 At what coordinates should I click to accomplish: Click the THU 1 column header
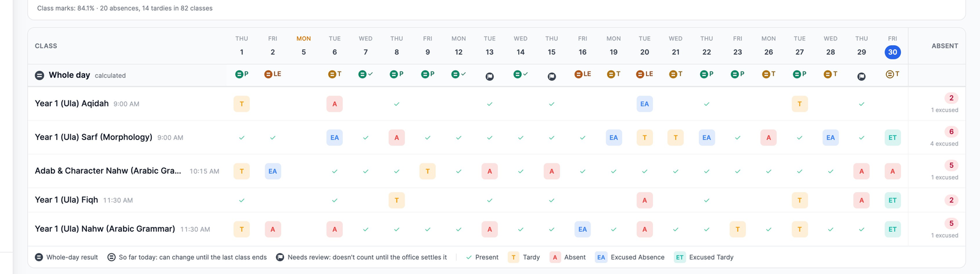pos(242,46)
